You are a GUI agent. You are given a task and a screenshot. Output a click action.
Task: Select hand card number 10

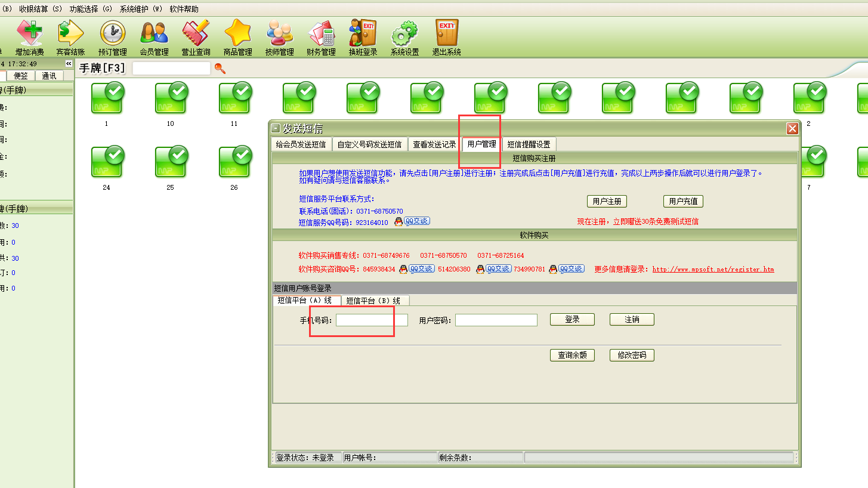pos(171,98)
